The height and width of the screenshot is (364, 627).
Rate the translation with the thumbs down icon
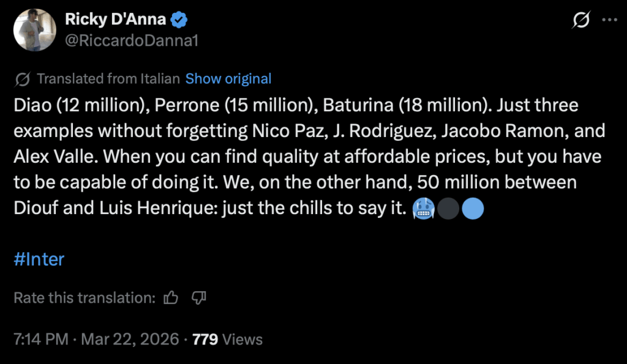[x=199, y=297]
